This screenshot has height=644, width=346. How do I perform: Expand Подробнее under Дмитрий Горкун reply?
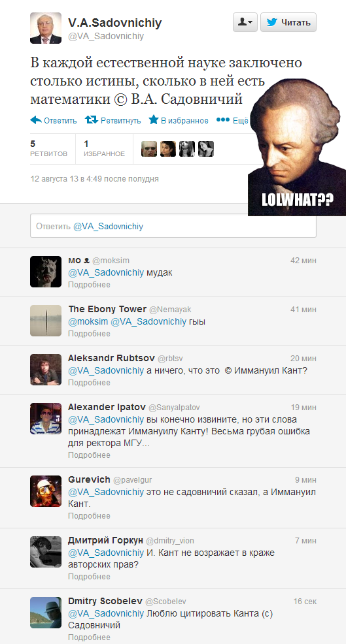(89, 577)
